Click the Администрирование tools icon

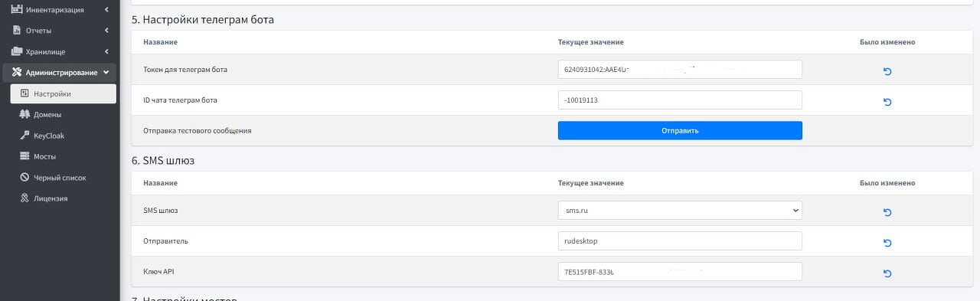click(x=17, y=73)
